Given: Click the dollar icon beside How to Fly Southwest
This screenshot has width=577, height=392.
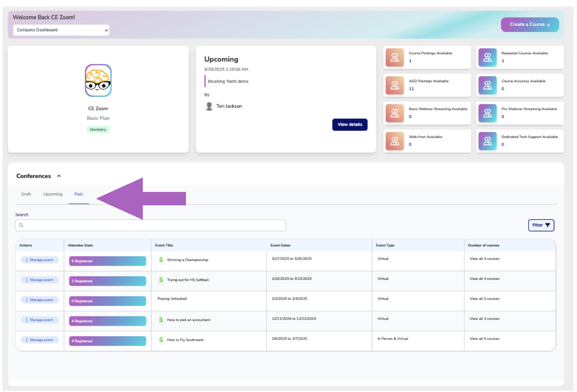Looking at the screenshot, I should (x=161, y=340).
